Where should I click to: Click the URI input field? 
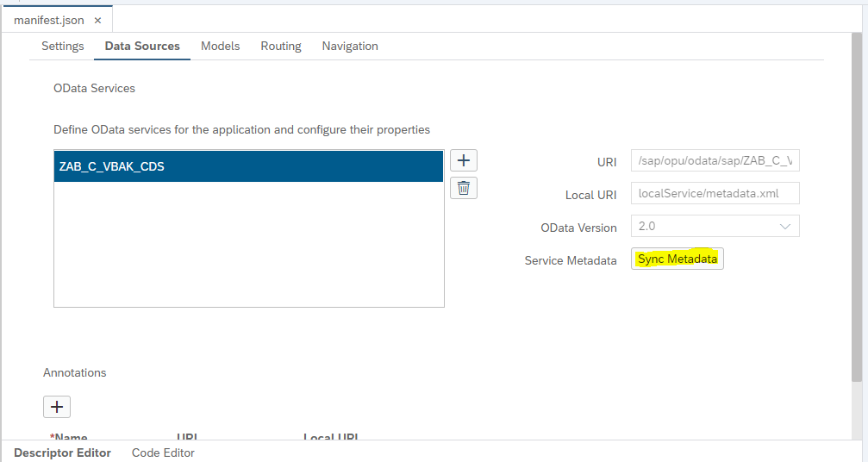click(715, 160)
